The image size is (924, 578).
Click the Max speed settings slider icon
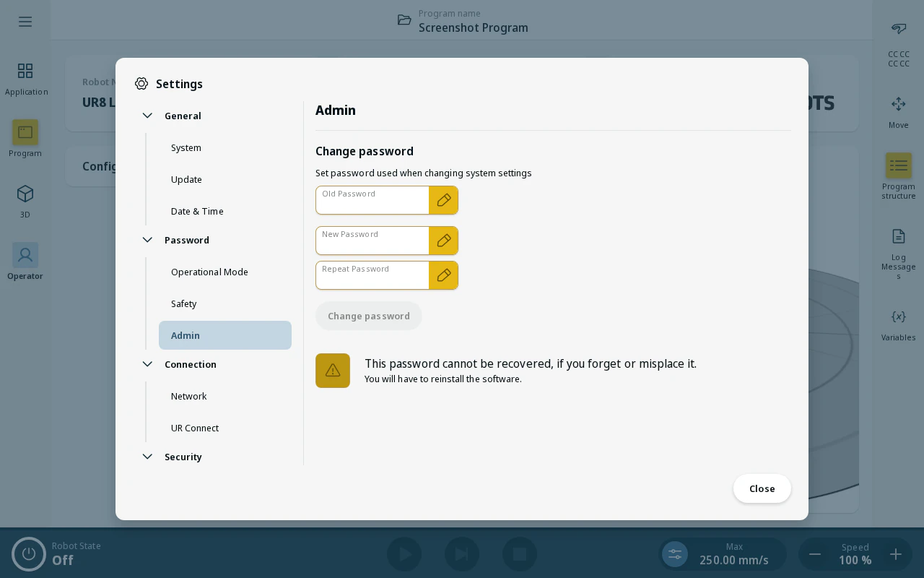[x=675, y=554]
